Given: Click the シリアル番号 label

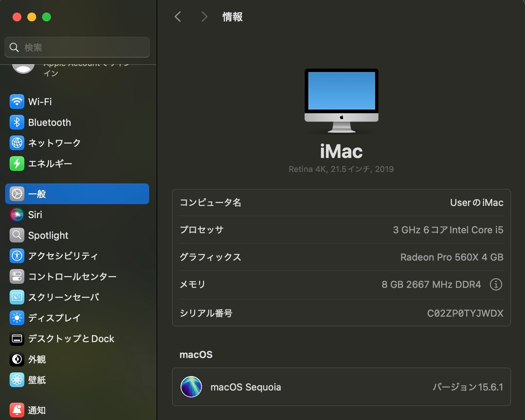Looking at the screenshot, I should click(206, 313).
